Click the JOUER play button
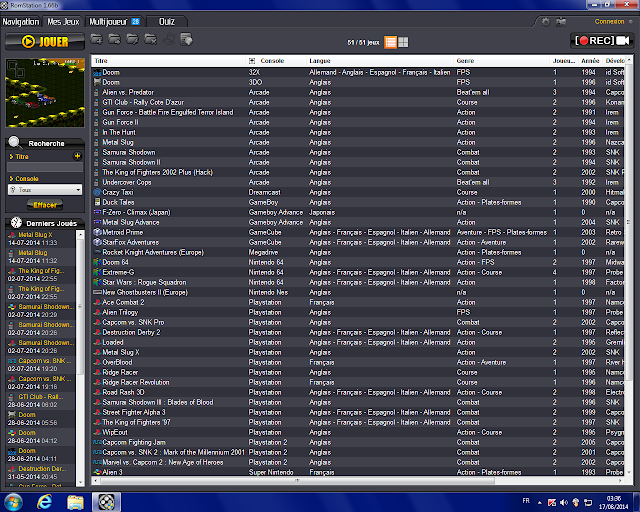 point(44,42)
